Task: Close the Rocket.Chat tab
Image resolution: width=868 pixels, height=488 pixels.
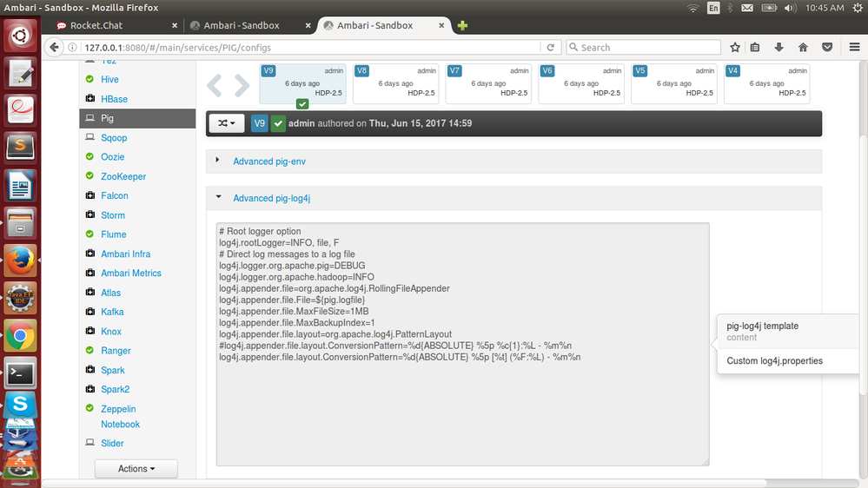Action: 175,25
